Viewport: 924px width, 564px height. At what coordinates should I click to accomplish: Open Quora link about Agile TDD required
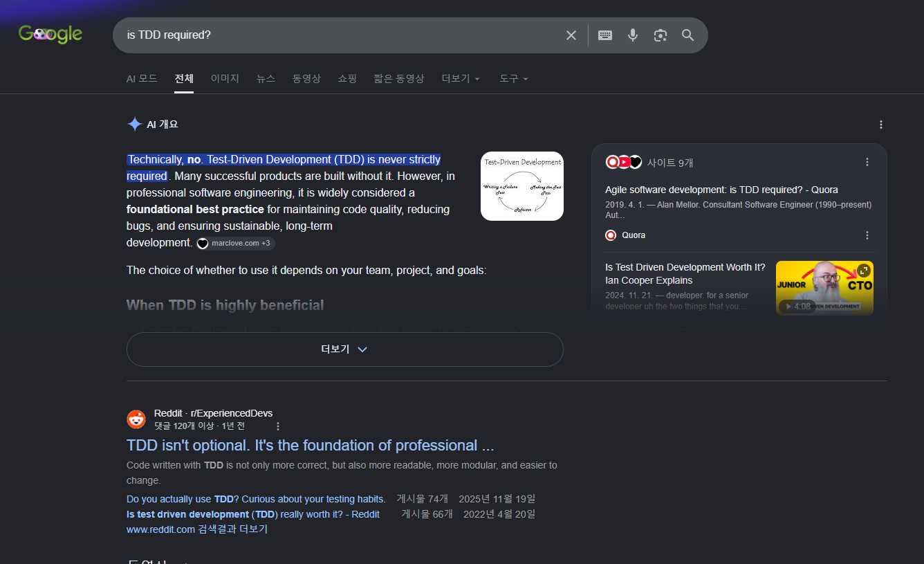pyautogui.click(x=721, y=190)
